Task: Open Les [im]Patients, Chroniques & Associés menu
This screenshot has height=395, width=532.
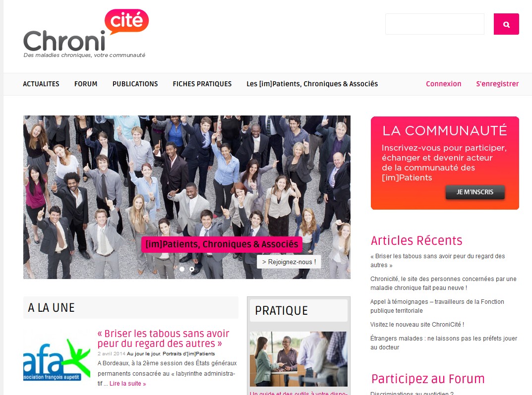Action: 312,84
